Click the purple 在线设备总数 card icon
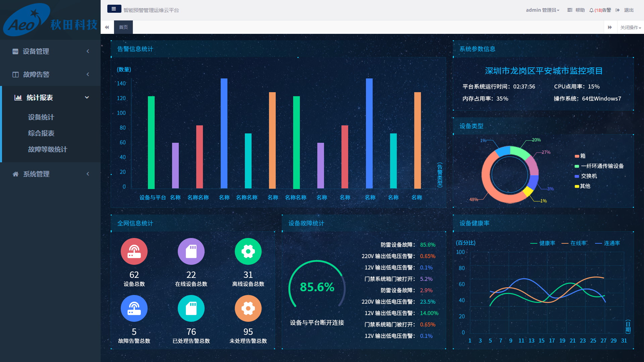 tap(191, 251)
